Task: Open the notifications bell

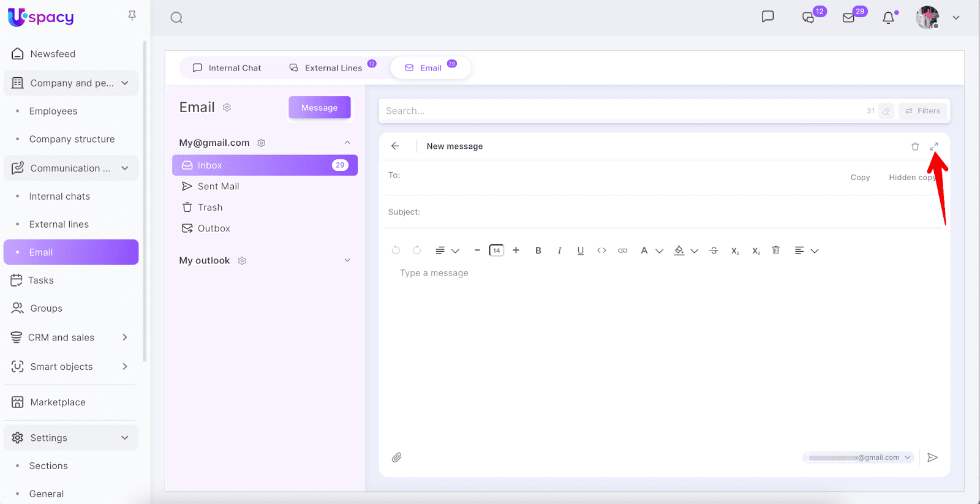Action: pyautogui.click(x=888, y=18)
